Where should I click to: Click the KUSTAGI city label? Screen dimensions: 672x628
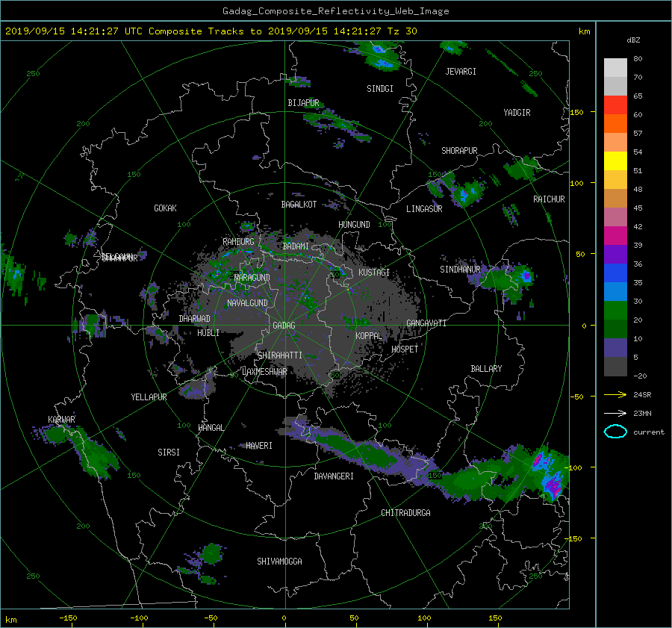[x=374, y=273]
